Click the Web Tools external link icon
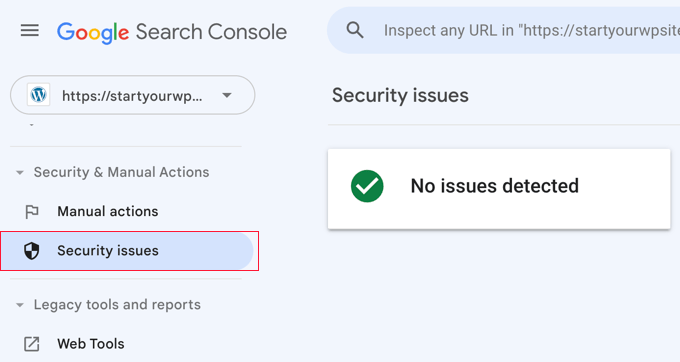The image size is (680, 362). 32,344
